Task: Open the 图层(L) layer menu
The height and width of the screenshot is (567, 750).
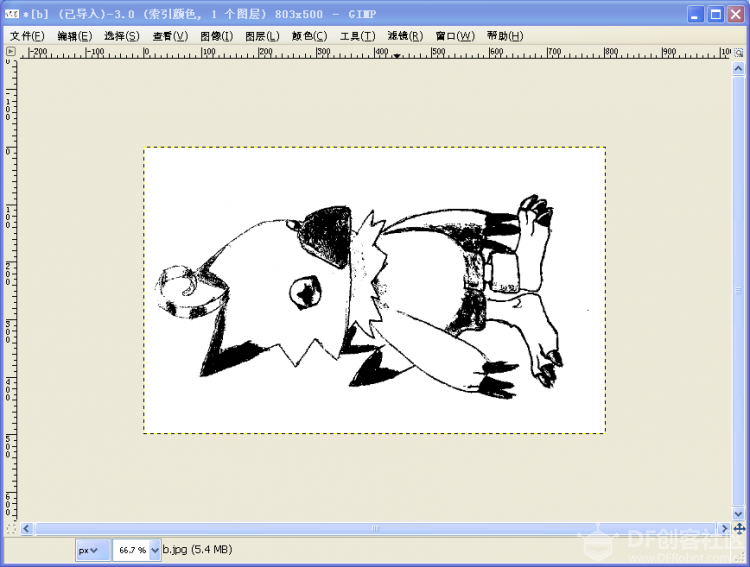Action: pyautogui.click(x=262, y=36)
